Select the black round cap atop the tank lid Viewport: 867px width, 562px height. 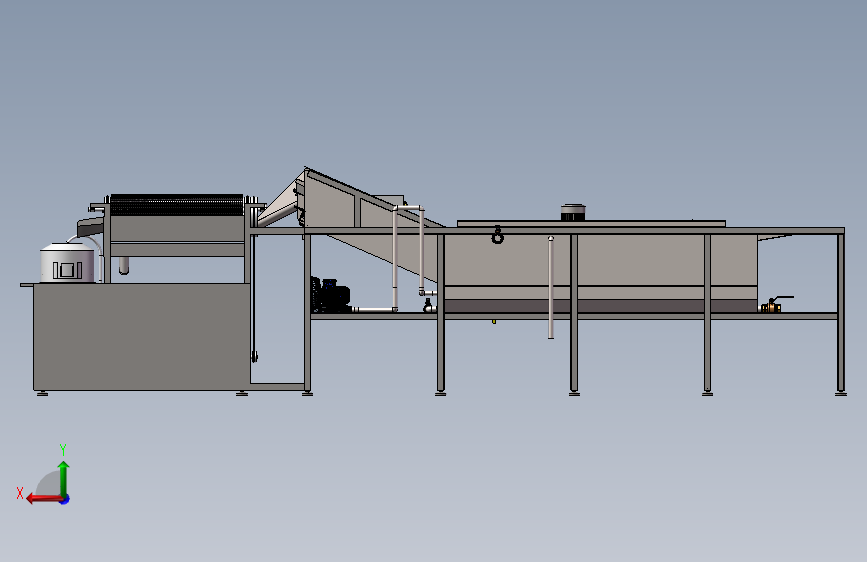pyautogui.click(x=573, y=212)
